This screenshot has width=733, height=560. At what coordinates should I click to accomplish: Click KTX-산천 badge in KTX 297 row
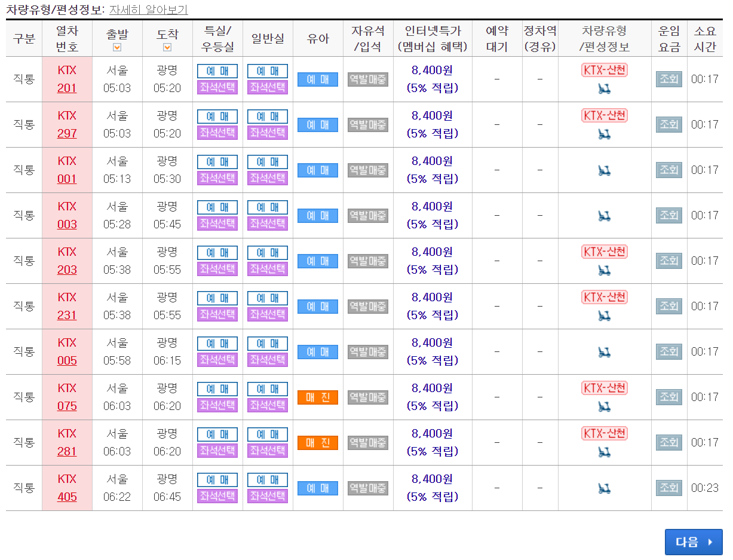click(605, 115)
